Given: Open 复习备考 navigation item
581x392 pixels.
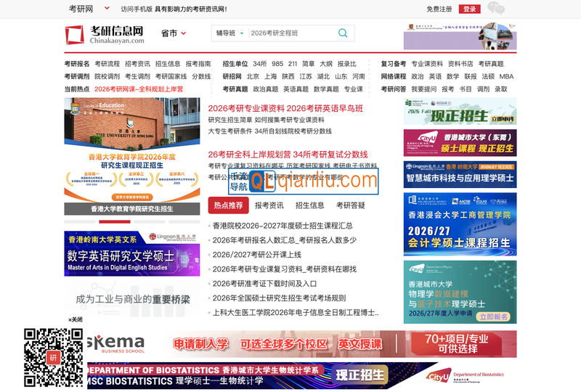Looking at the screenshot, I should click(394, 64).
